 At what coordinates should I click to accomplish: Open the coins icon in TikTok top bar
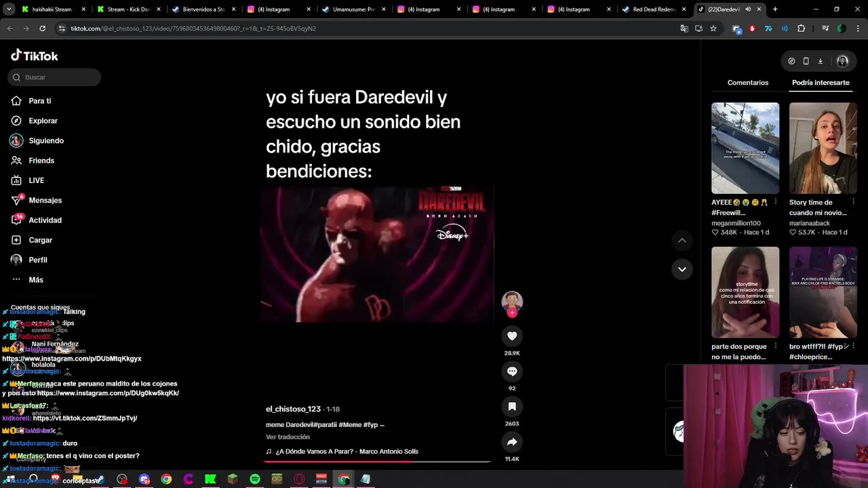coord(791,61)
